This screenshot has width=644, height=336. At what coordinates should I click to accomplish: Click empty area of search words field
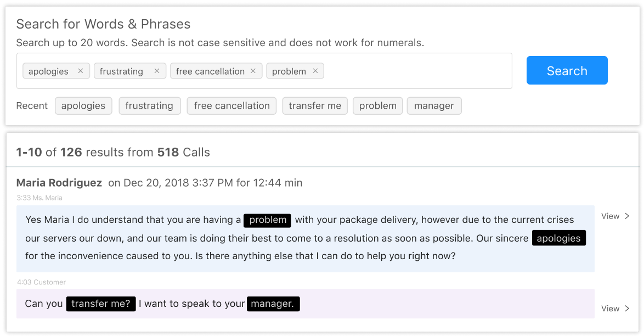pyautogui.click(x=417, y=71)
